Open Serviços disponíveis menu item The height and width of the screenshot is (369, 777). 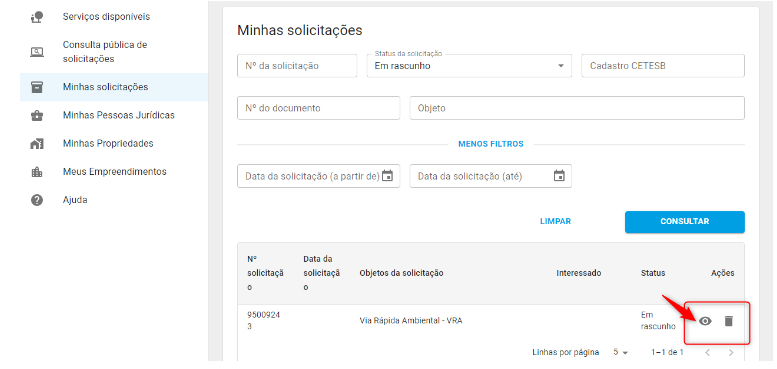point(114,17)
